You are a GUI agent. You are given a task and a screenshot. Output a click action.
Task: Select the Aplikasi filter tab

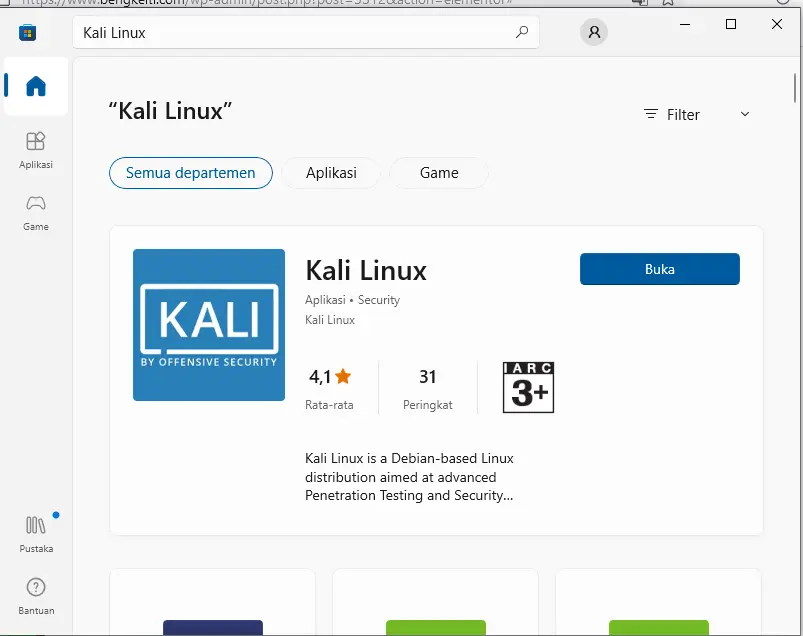click(331, 173)
